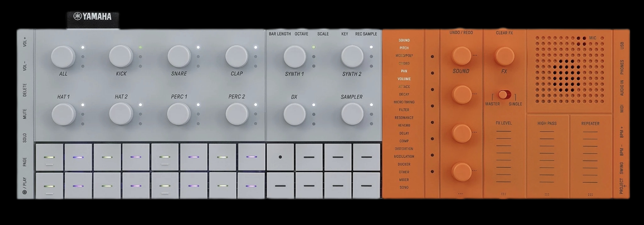This screenshot has height=225, width=644.
Task: Select MODULATION in the parameter list
Action: tap(404, 157)
